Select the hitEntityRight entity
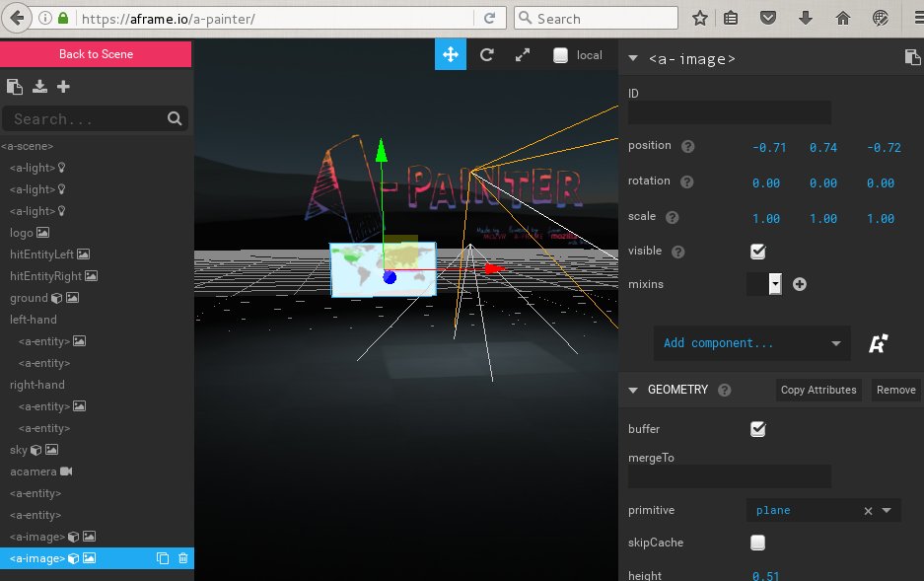 46,276
